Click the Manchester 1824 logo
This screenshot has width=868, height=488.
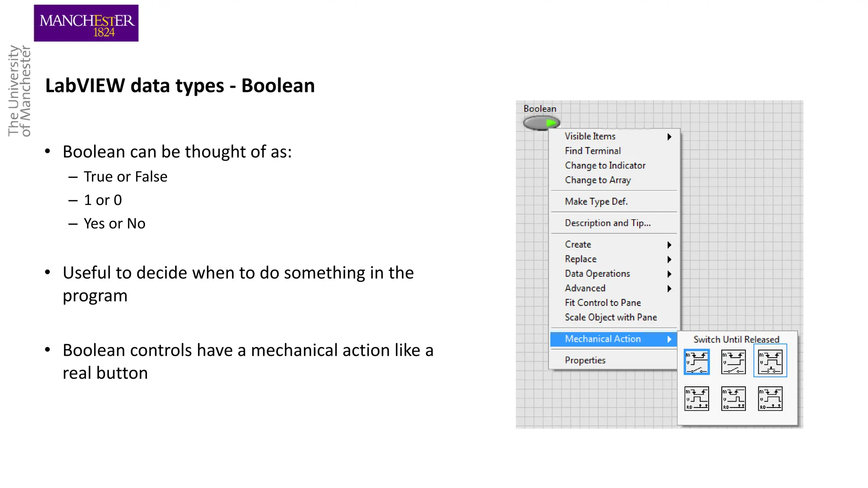coord(86,23)
